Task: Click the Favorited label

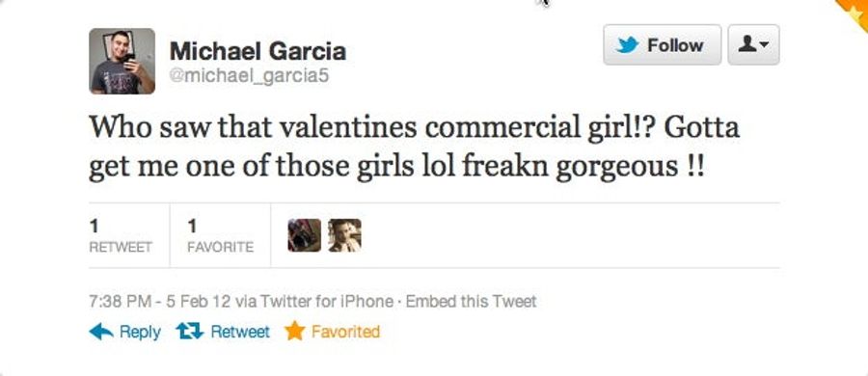Action: (x=345, y=332)
